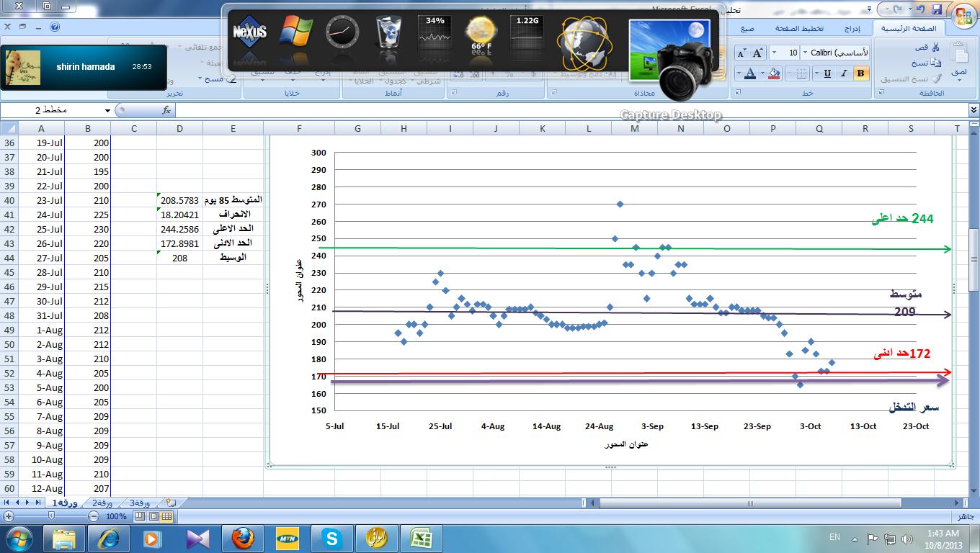
Task: Go to first sheet navigation arrow
Action: click(6, 502)
